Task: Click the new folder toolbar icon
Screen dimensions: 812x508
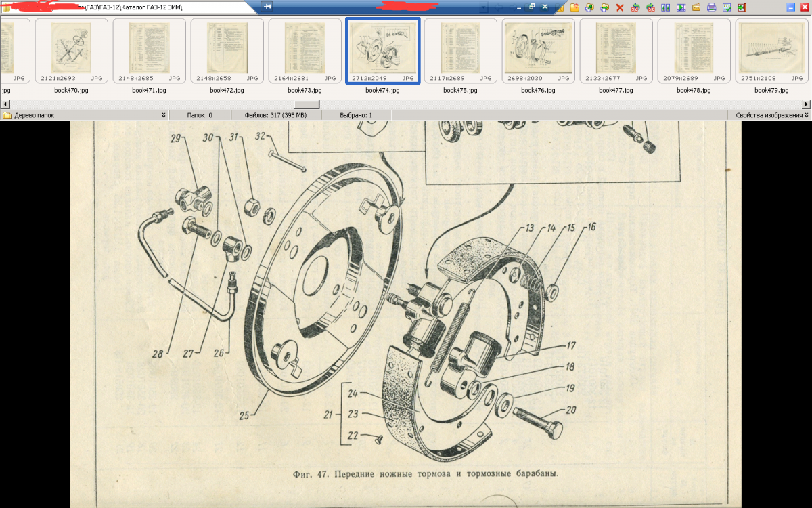Action: (574, 7)
